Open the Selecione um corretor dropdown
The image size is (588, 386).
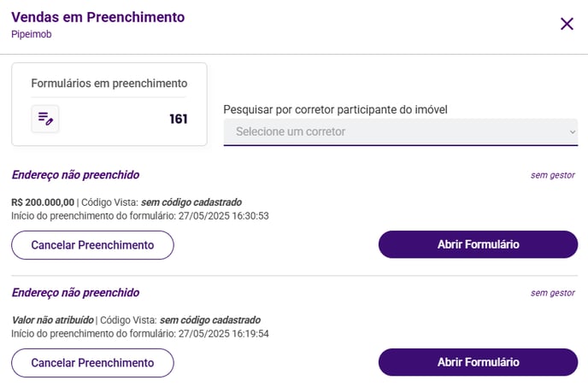[x=401, y=132]
